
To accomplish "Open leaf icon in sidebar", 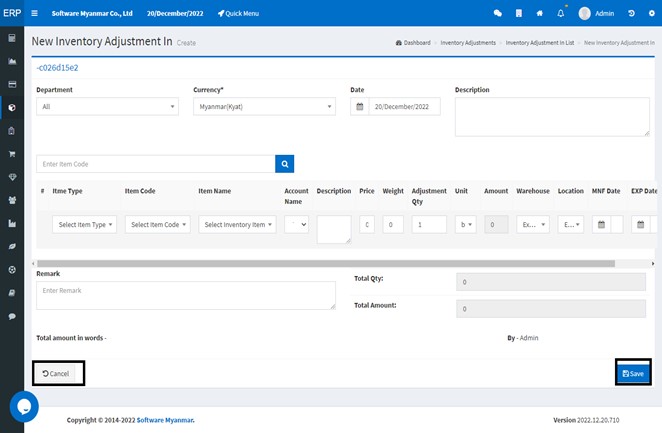I will click(12, 246).
